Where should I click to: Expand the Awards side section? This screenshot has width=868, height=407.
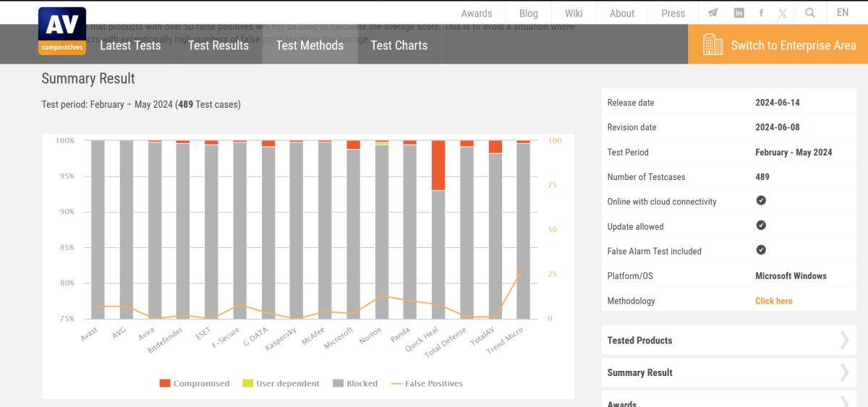click(729, 399)
